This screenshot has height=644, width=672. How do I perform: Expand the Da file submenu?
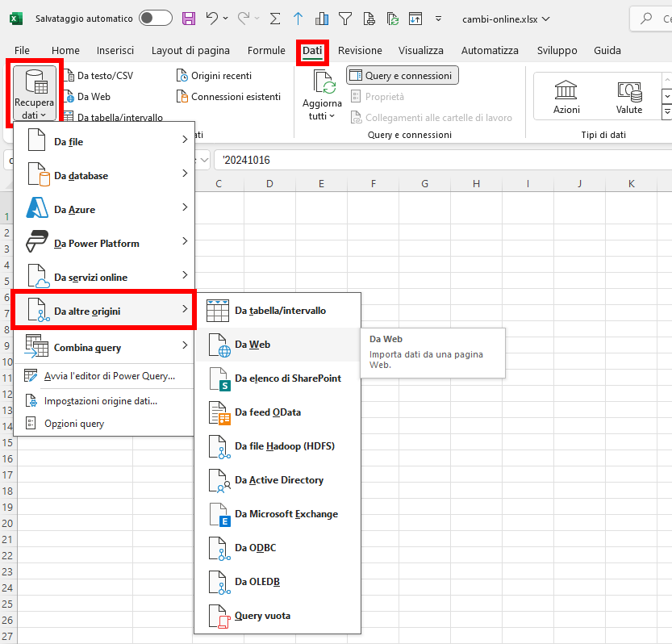[x=105, y=141]
